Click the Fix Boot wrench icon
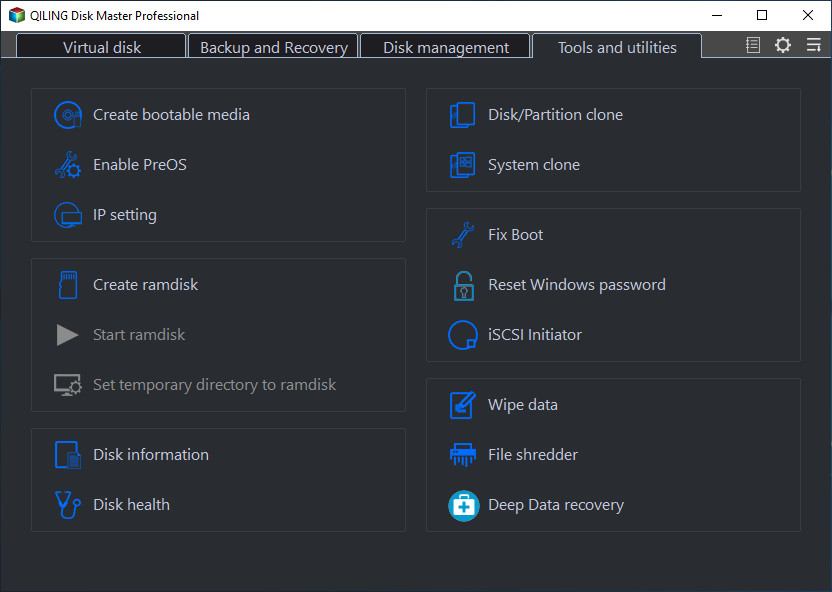The height and width of the screenshot is (592, 832). coord(463,235)
